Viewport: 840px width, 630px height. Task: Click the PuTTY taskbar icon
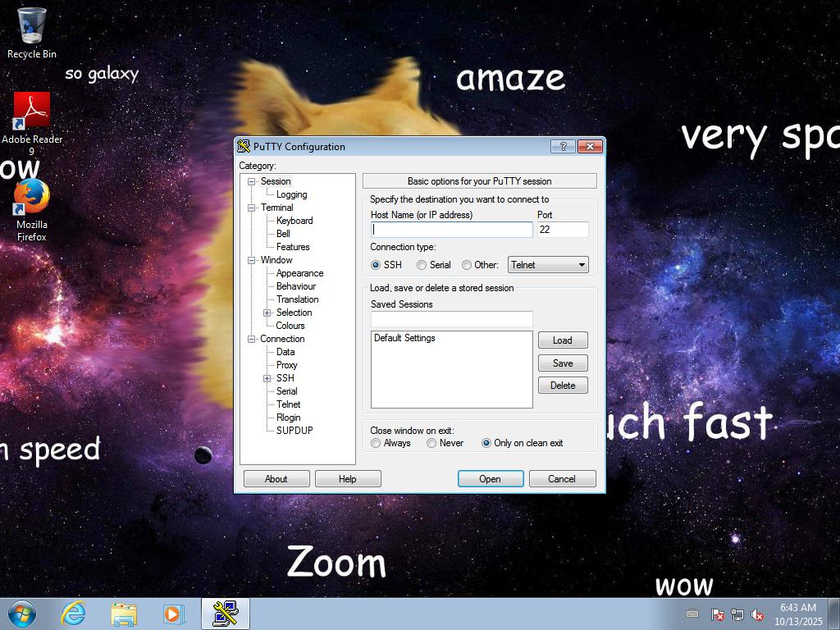tap(225, 614)
